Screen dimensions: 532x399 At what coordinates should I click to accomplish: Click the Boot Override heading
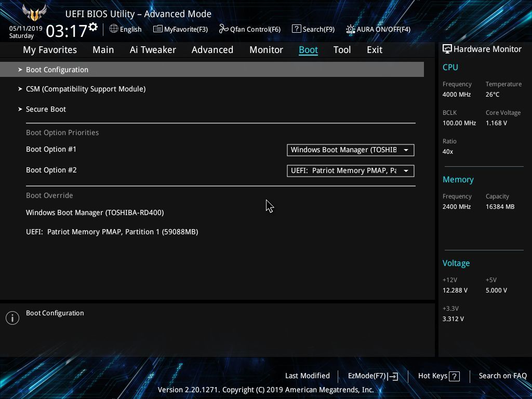coord(49,195)
